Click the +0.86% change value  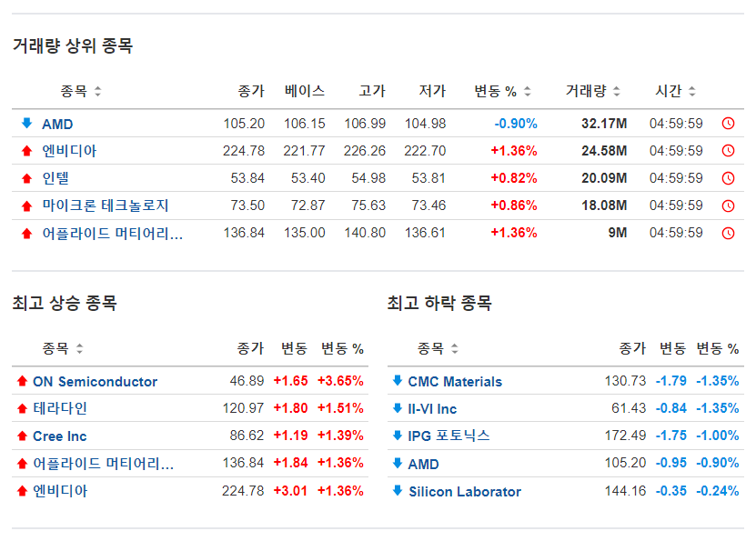coord(514,205)
